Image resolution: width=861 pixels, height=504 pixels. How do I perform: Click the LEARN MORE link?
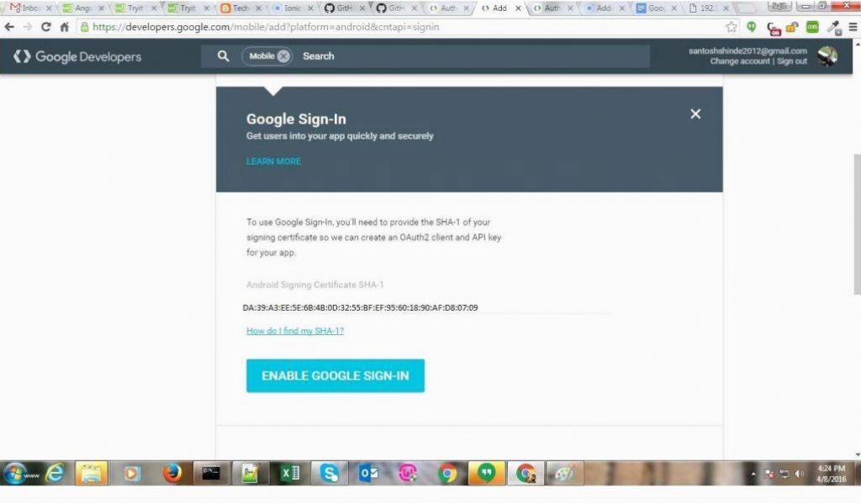tap(273, 161)
